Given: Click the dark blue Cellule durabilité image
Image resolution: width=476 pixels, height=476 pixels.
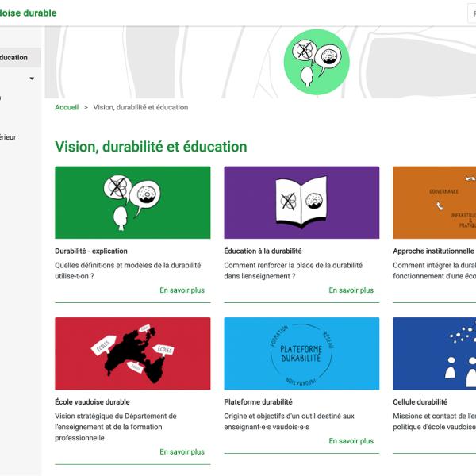Looking at the screenshot, I should pyautogui.click(x=434, y=353).
